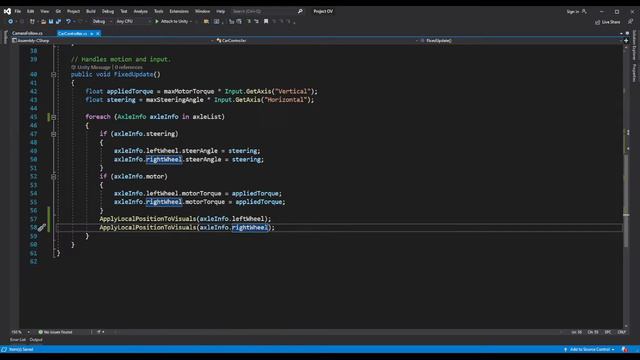Switch to the CameraFollow.cs tab
640x360 pixels.
click(x=27, y=33)
